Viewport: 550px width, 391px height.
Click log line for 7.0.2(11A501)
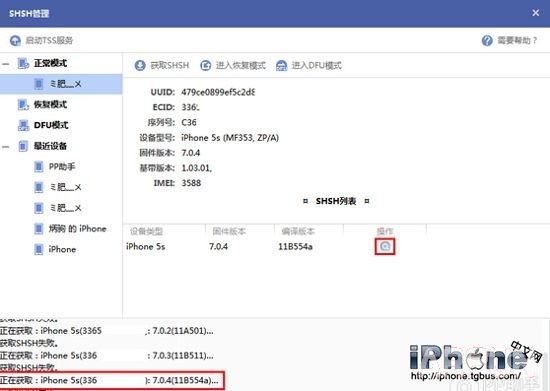pyautogui.click(x=107, y=331)
